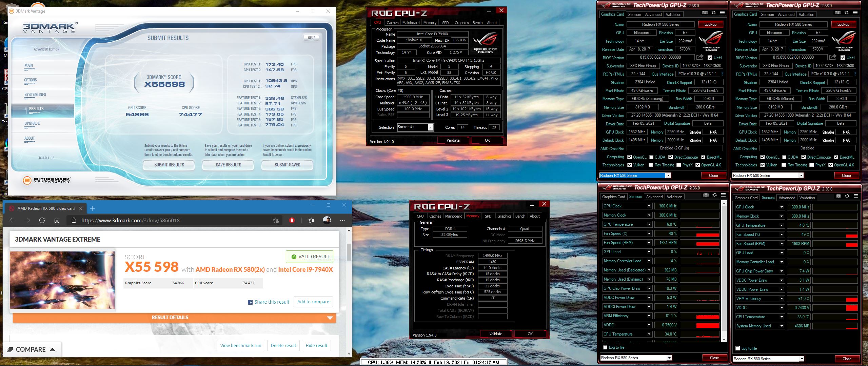Open GPU selector dropdown in top-right GPU-Z

point(801,176)
